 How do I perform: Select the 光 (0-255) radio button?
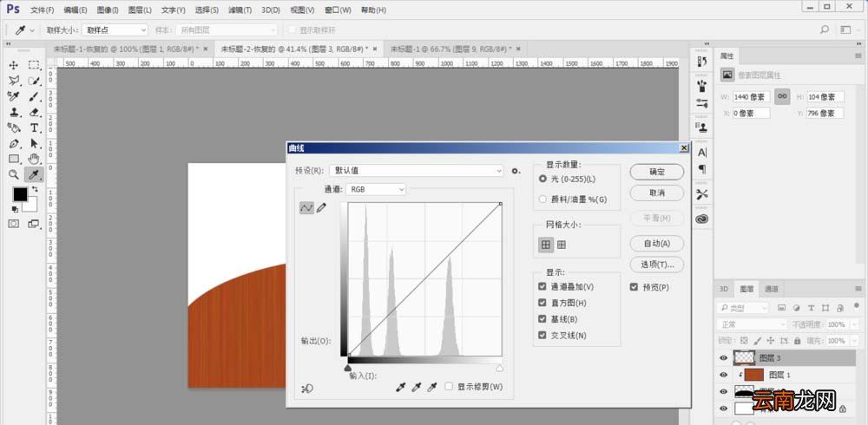tap(542, 180)
